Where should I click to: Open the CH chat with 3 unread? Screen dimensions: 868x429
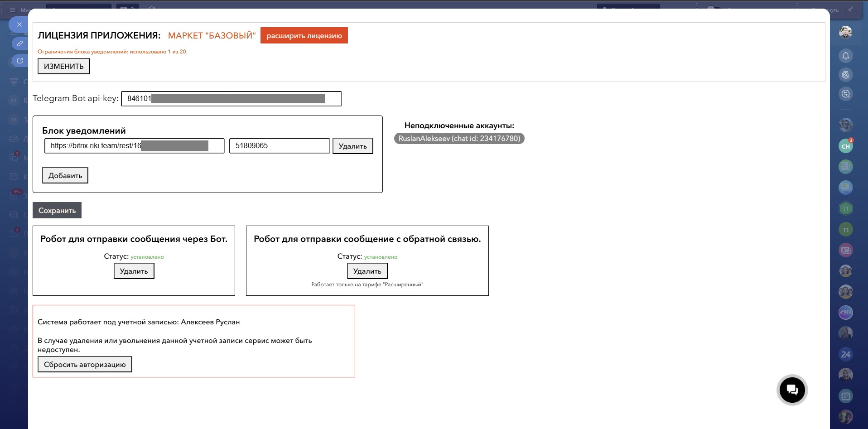pos(845,146)
